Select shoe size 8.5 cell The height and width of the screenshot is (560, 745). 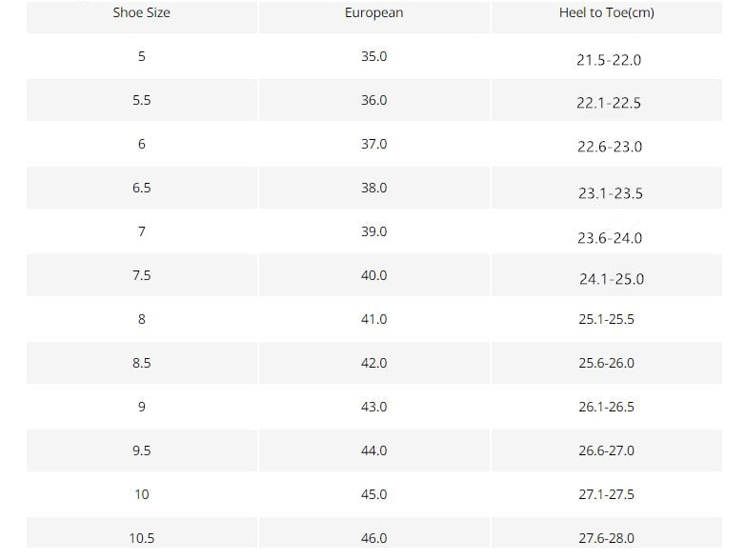point(141,363)
